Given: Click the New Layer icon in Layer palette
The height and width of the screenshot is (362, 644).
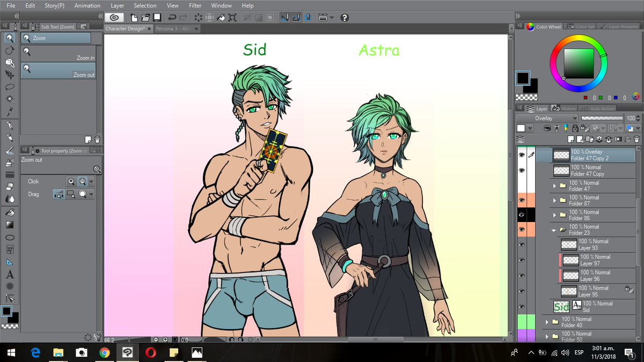Looking at the screenshot, I should [570, 139].
